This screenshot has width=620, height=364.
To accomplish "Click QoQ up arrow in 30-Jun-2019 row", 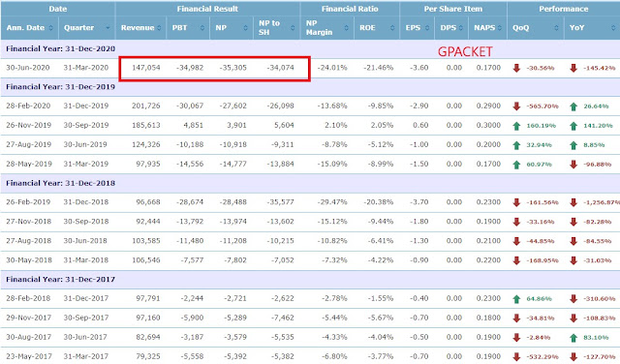I will 516,145.
